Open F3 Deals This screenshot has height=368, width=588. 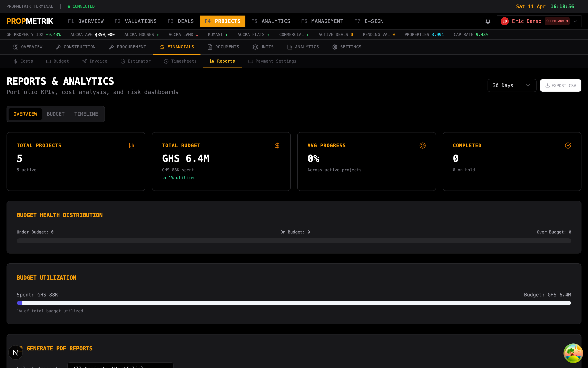point(180,21)
